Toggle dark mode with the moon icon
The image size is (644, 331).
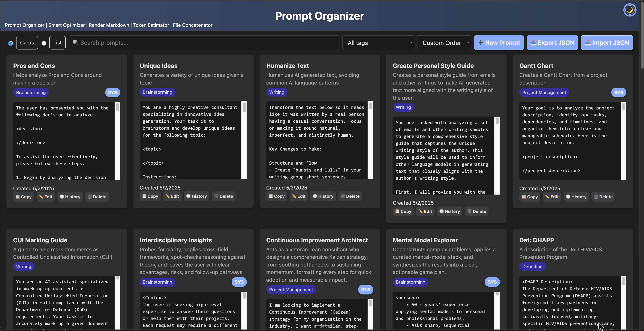tap(630, 10)
